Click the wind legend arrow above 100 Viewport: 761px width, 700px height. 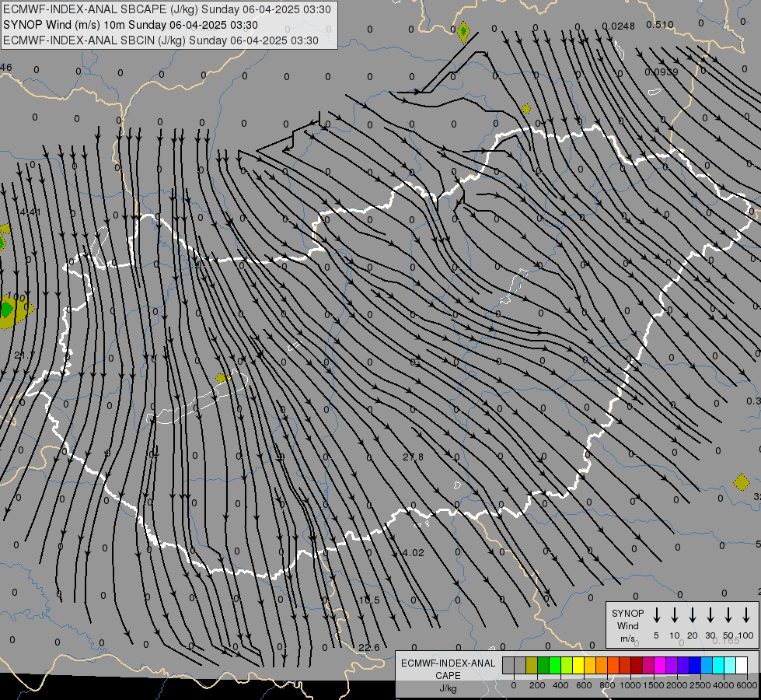coord(746,615)
